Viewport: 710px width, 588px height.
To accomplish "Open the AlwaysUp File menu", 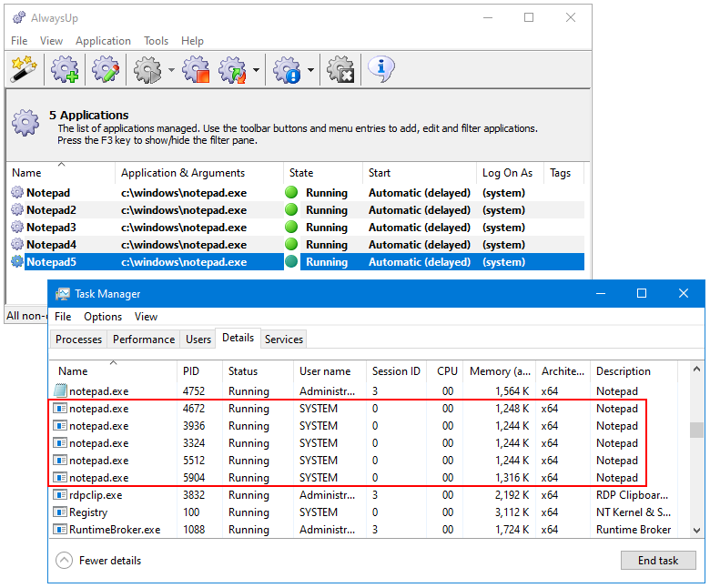I will click(x=19, y=41).
